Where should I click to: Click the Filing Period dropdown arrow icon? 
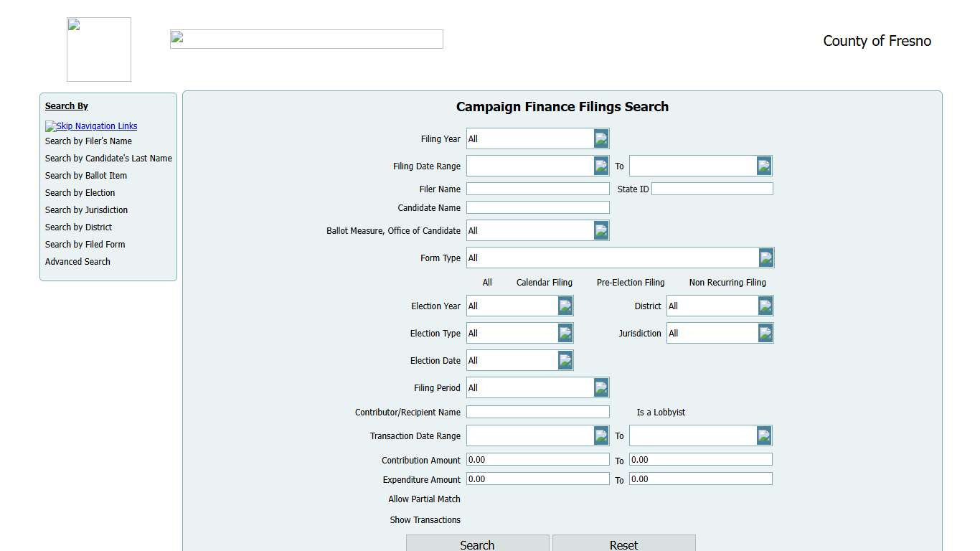pyautogui.click(x=601, y=387)
